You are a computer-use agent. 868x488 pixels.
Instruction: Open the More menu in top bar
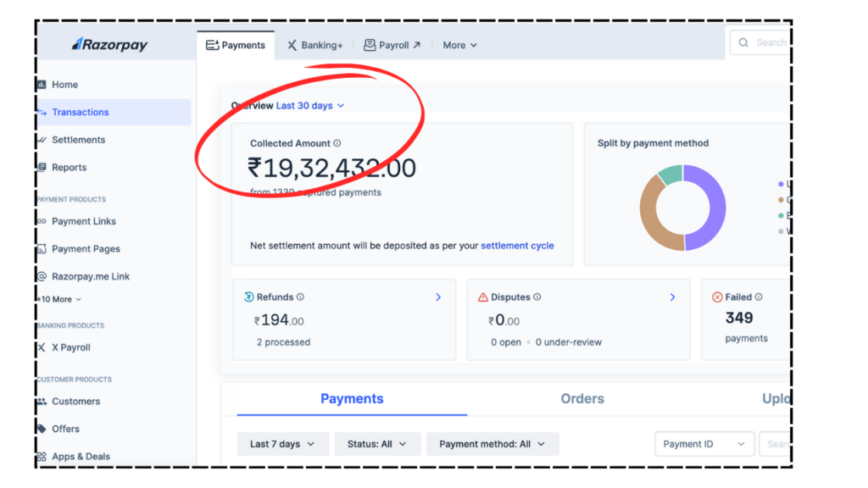click(x=459, y=46)
